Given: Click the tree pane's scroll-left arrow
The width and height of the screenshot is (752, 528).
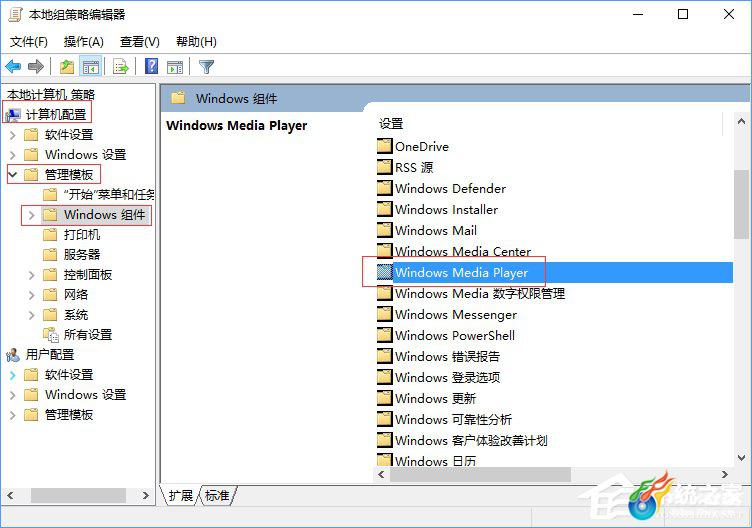Looking at the screenshot, I should pyautogui.click(x=11, y=495).
